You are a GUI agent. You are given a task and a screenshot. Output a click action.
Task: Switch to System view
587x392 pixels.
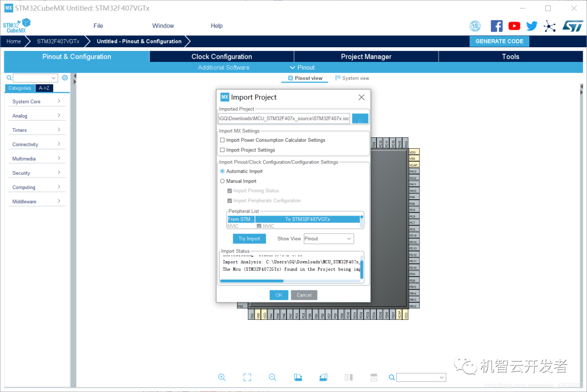tap(352, 78)
